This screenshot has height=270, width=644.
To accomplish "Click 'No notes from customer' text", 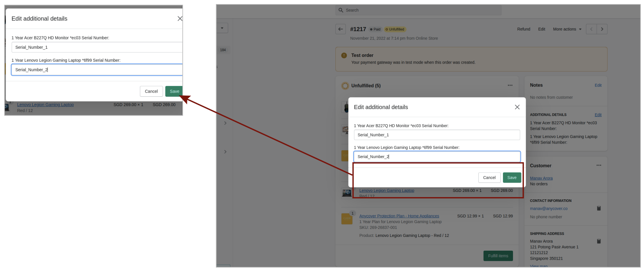I will tap(551, 97).
